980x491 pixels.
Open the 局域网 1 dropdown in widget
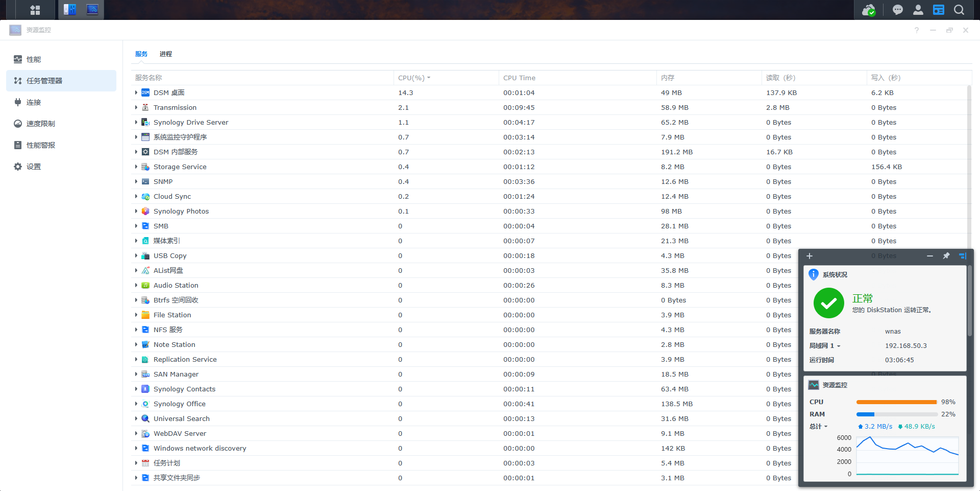tap(825, 346)
